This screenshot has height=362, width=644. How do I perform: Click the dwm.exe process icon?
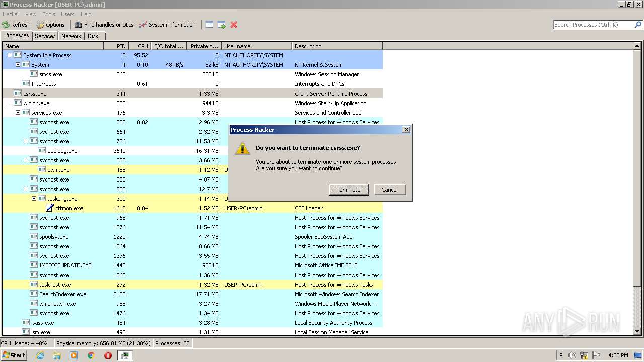[x=42, y=170]
